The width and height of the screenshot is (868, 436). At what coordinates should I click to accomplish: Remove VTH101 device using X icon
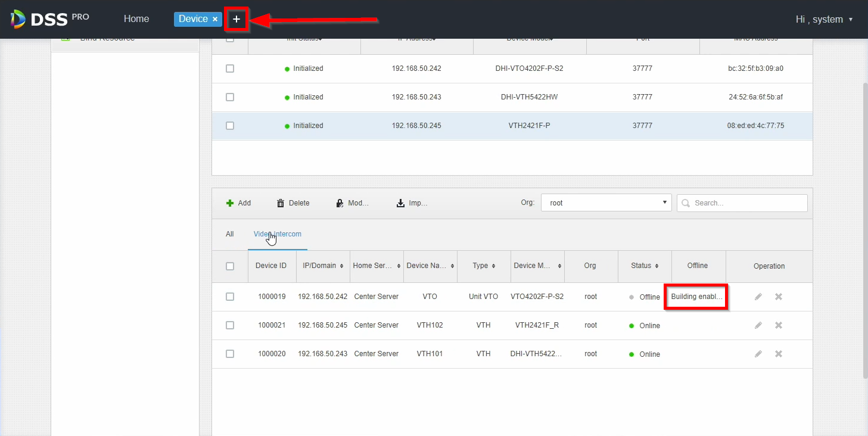point(778,354)
